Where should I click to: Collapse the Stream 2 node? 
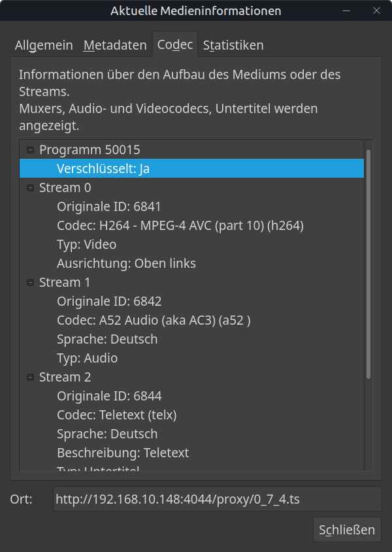(29, 378)
